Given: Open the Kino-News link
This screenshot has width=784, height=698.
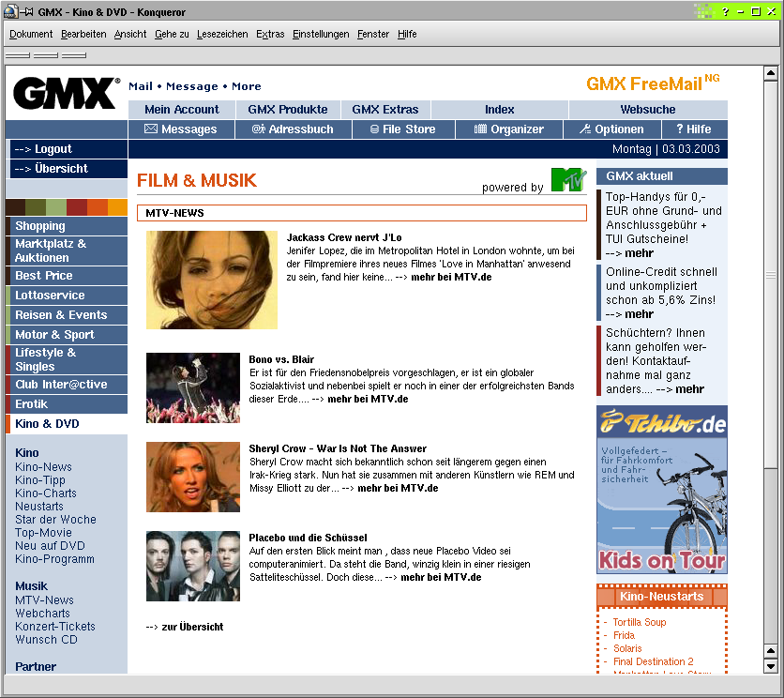Looking at the screenshot, I should coord(43,467).
